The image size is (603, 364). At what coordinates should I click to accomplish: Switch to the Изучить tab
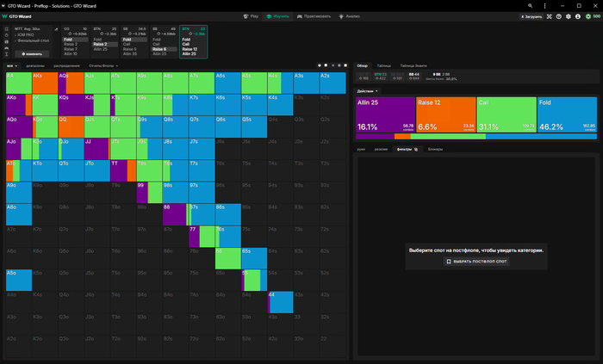277,16
